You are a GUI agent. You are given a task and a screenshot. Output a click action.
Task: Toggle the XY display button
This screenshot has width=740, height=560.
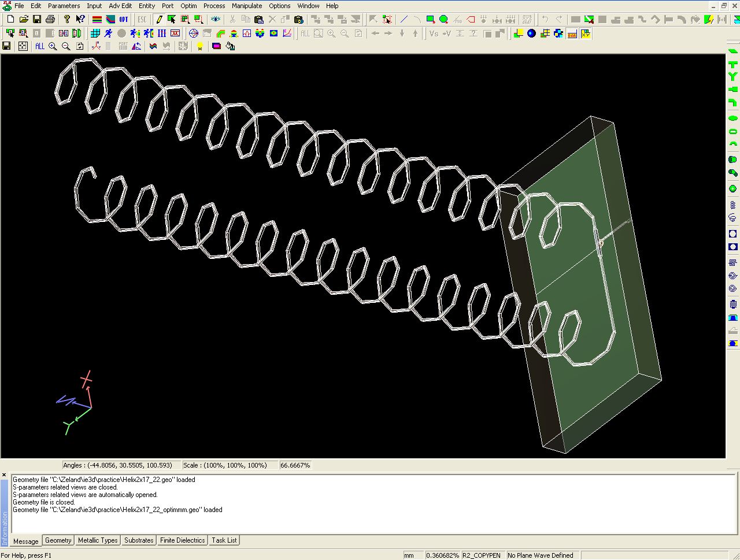586,34
